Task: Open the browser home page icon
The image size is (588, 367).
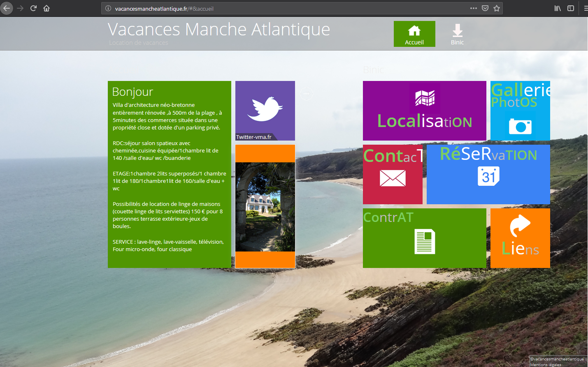Action: (x=46, y=8)
